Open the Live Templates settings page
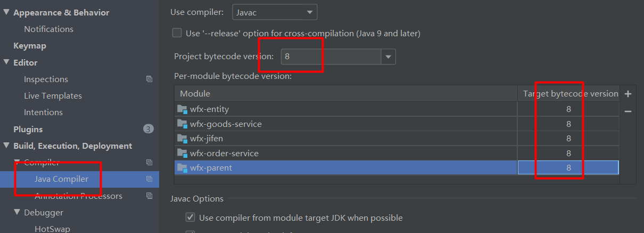The width and height of the screenshot is (644, 233). click(53, 95)
